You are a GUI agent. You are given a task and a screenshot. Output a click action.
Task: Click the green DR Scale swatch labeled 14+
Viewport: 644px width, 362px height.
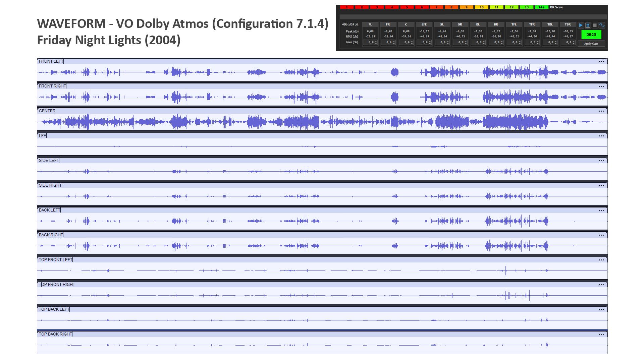tap(542, 7)
